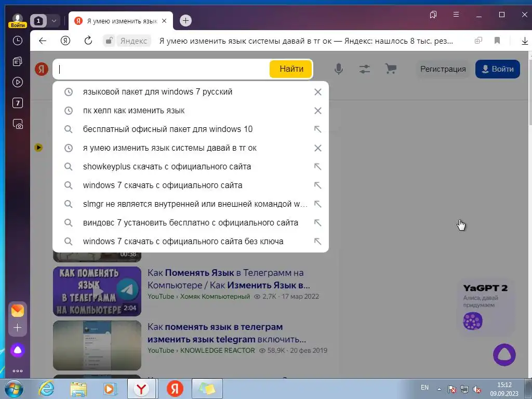Viewport: 532px width, 399px height.
Task: Go back with the arrow button
Action: point(43,41)
